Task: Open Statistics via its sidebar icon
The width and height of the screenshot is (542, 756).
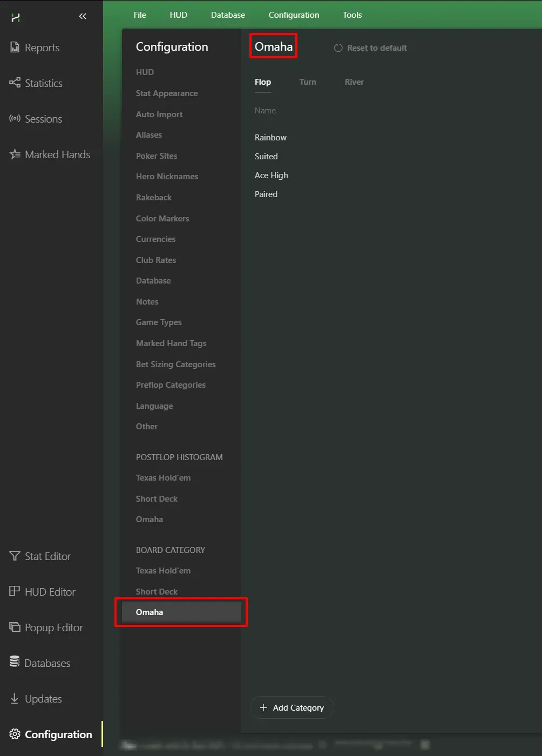Action: pos(15,83)
